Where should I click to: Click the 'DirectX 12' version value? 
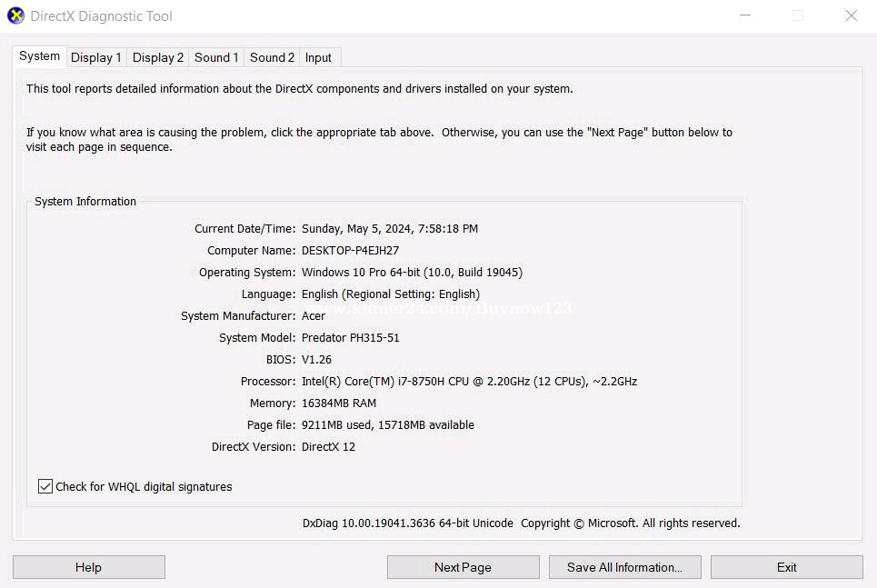[x=328, y=447]
